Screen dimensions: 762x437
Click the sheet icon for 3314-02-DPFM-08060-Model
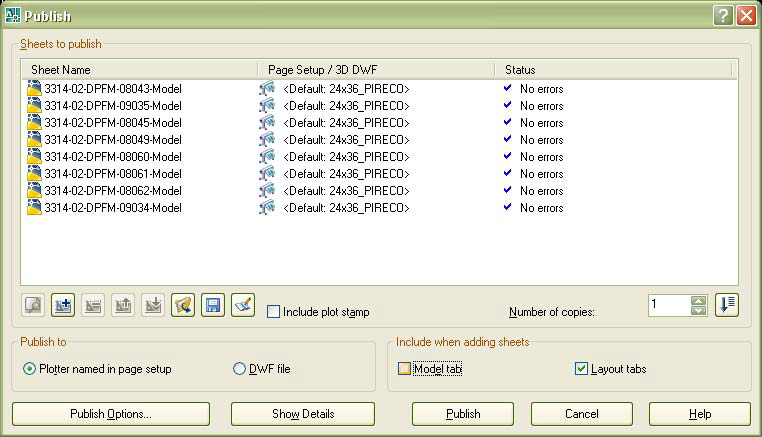[34, 157]
